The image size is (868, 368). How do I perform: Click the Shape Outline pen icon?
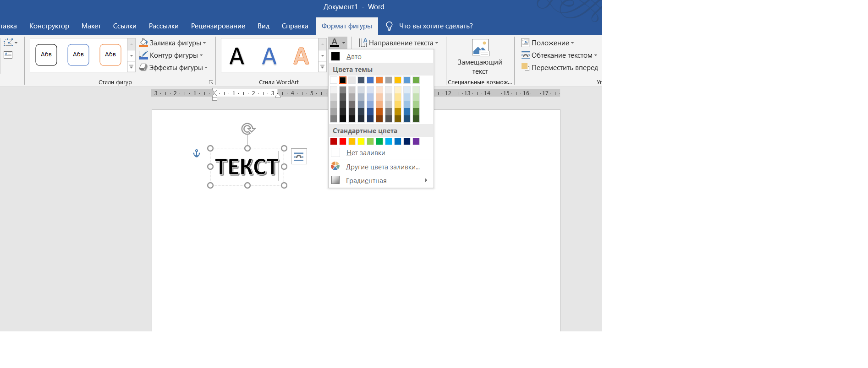[143, 55]
